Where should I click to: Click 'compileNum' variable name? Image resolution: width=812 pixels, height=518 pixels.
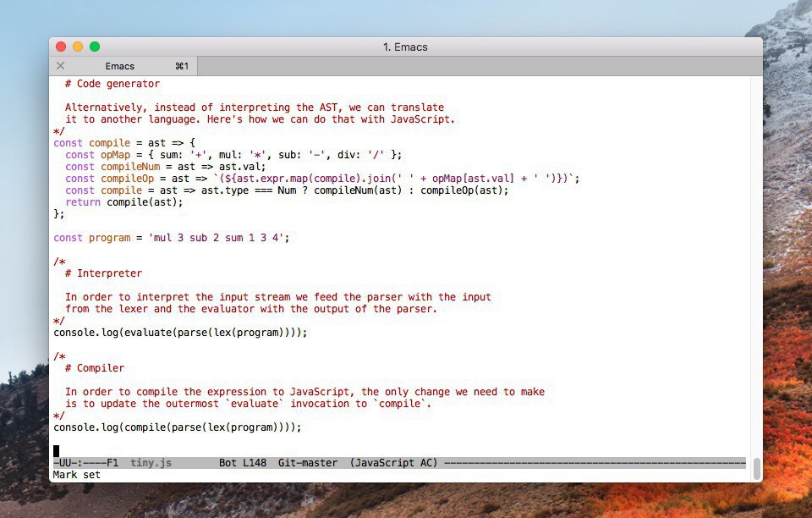tap(130, 167)
